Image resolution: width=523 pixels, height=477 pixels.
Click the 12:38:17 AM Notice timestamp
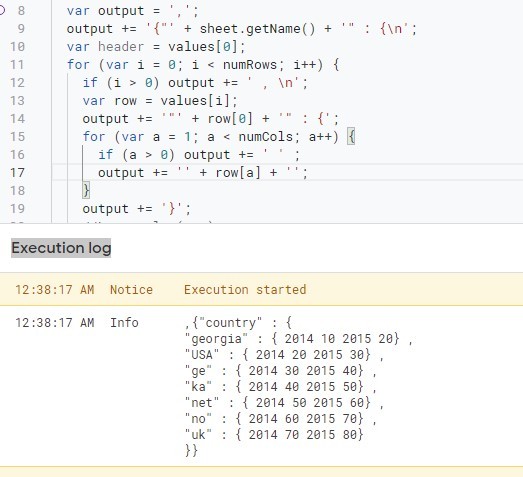pyautogui.click(x=55, y=290)
